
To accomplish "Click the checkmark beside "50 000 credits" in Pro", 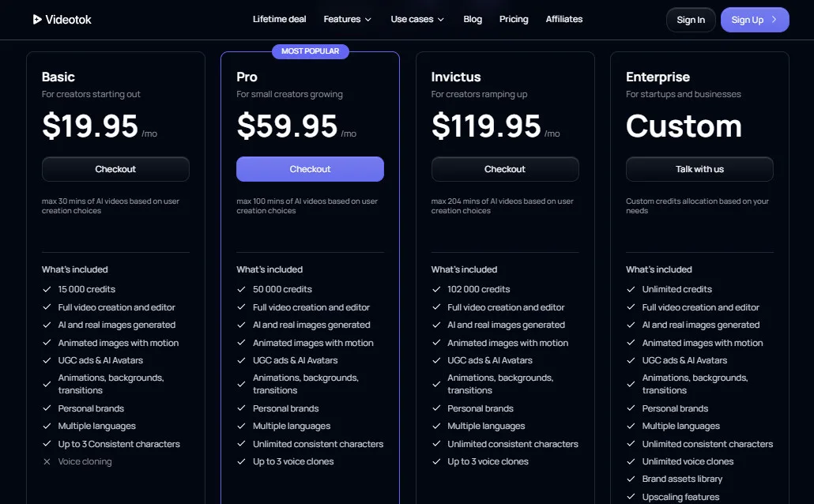I will (x=240, y=289).
